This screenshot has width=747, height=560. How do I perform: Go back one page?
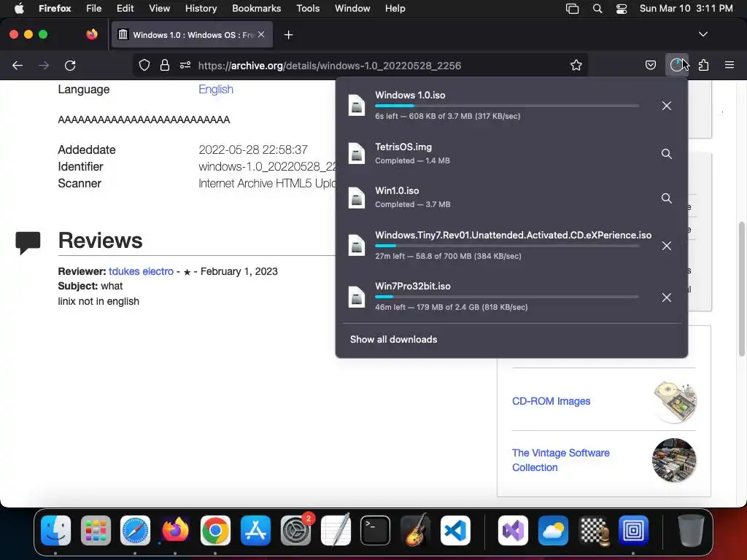click(x=18, y=65)
